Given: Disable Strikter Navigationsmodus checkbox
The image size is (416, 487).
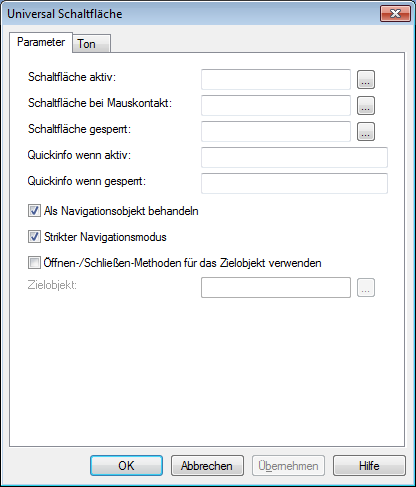Looking at the screenshot, I should tap(34, 237).
